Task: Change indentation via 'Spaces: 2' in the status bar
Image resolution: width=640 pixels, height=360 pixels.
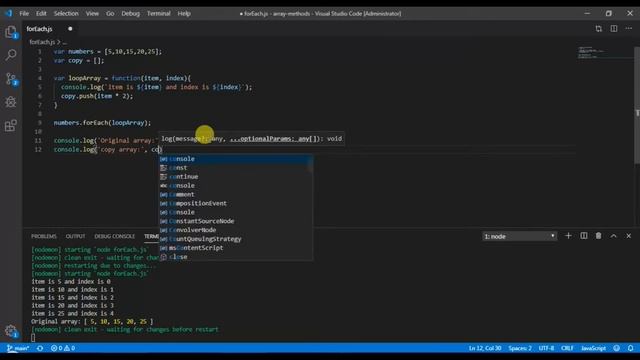Action: tap(520, 348)
